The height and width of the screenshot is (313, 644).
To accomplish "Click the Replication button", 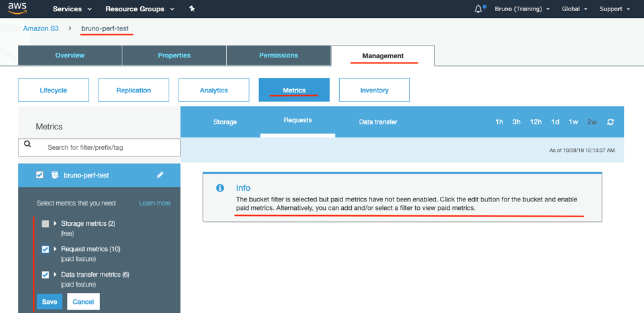I will pos(134,90).
